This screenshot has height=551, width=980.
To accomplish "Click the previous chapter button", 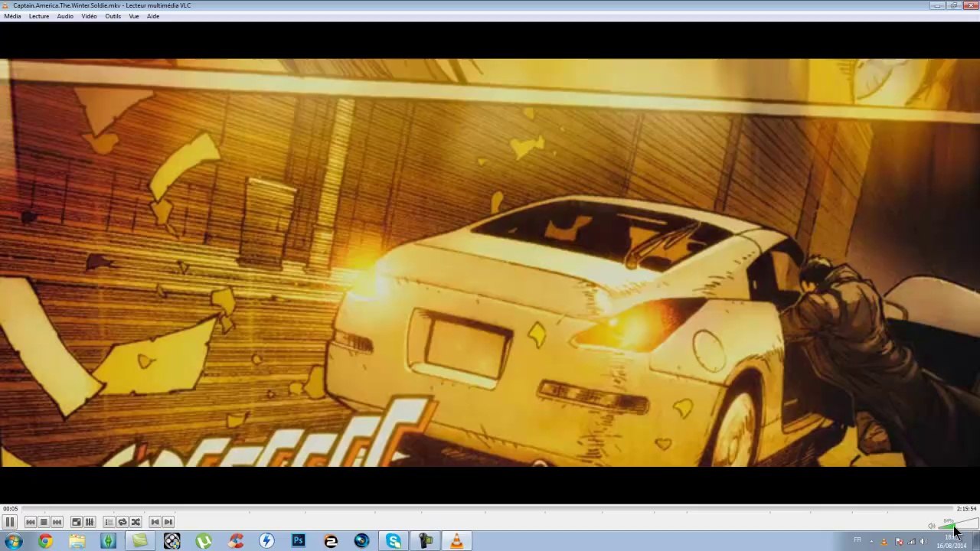I will (x=155, y=522).
